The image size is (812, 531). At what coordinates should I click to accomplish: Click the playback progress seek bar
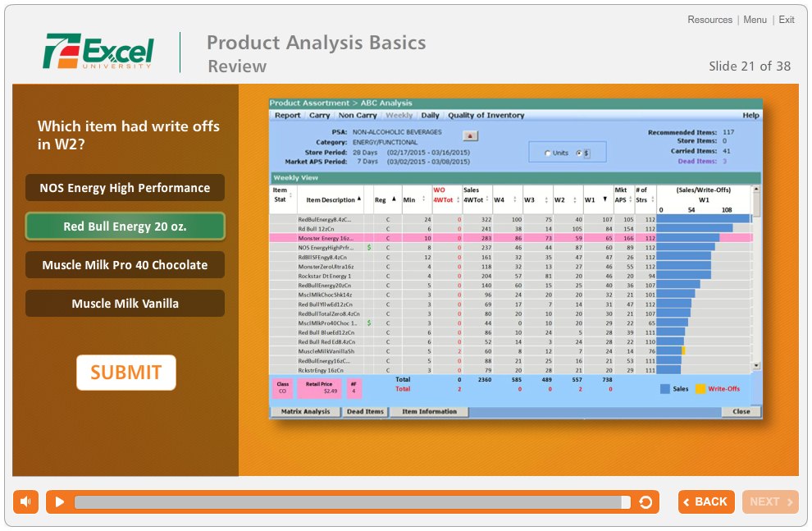(353, 502)
